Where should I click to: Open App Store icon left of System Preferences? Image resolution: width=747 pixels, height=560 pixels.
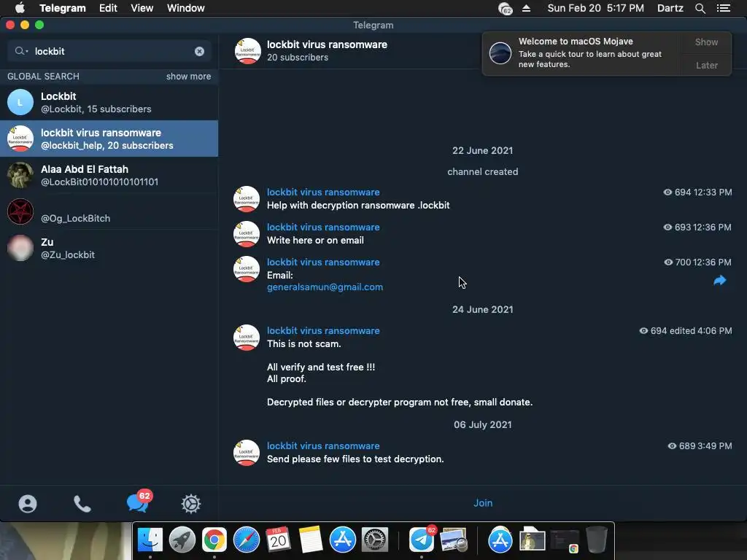(343, 540)
